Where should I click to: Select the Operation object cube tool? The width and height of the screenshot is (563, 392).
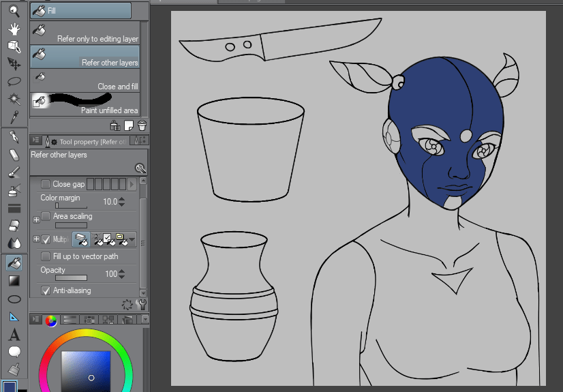pyautogui.click(x=14, y=46)
